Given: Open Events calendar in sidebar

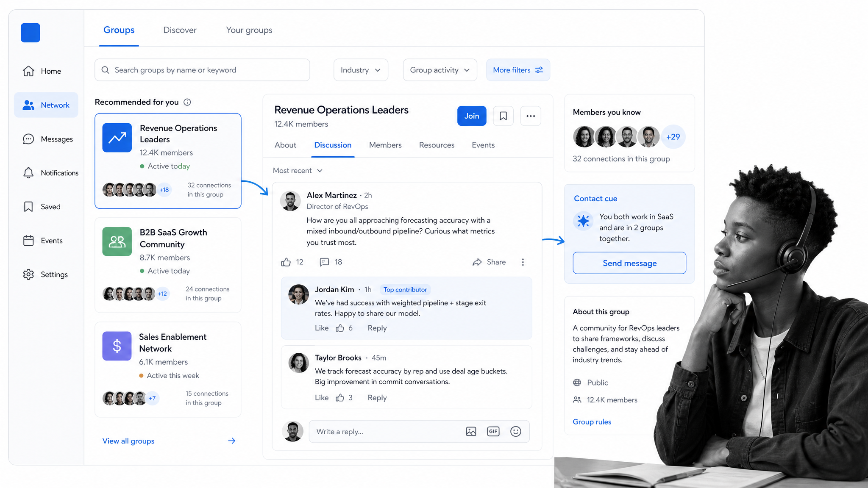Looking at the screenshot, I should tap(42, 241).
